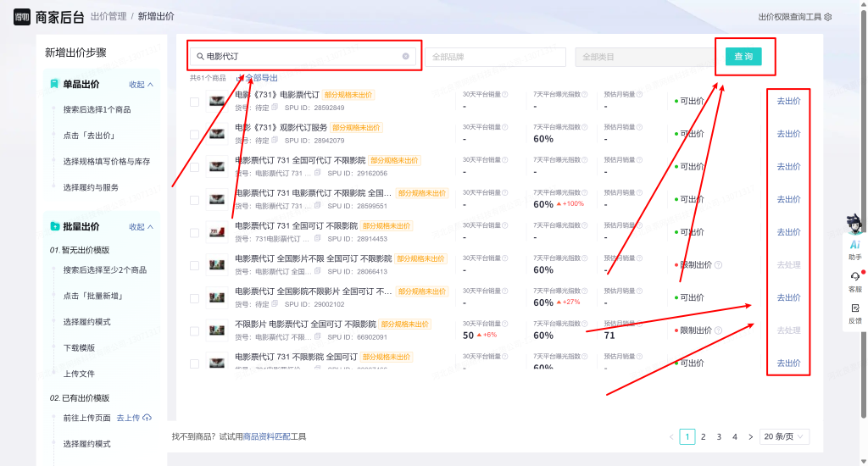Viewport: 868px width, 466px height.
Task: Copy 货号 for SPU ID 28066413
Action: point(317,271)
